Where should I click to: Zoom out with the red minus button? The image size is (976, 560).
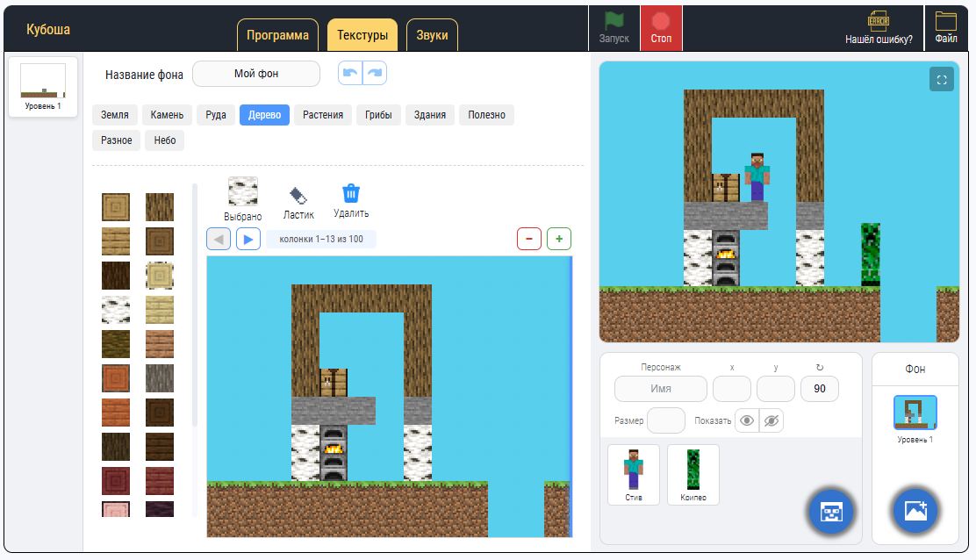[529, 239]
